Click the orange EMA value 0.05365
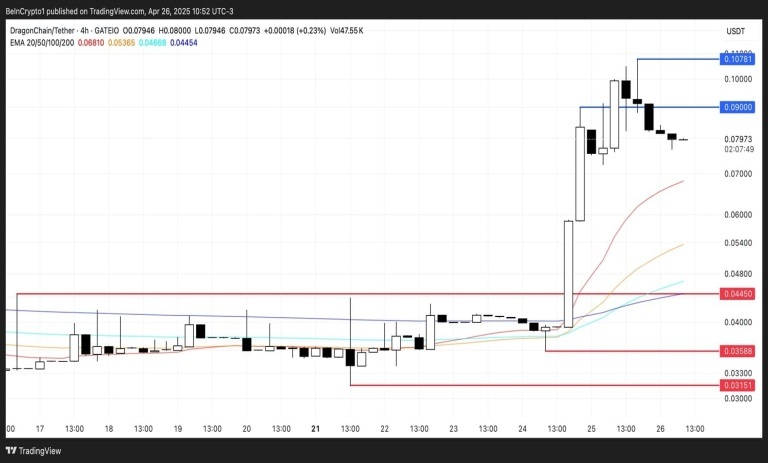This screenshot has height=463, width=768. pos(121,43)
